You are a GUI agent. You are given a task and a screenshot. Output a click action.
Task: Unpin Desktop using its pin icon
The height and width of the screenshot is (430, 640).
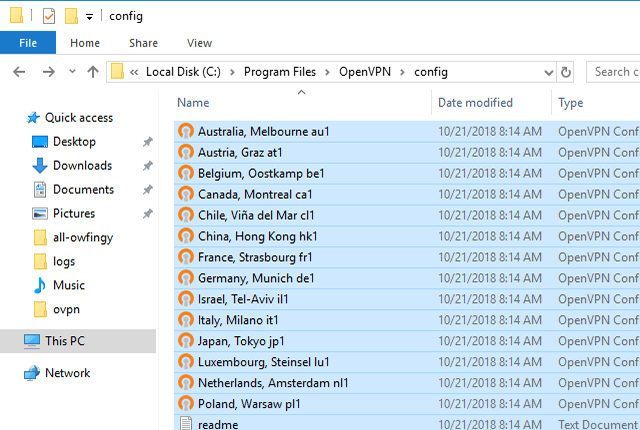point(148,142)
